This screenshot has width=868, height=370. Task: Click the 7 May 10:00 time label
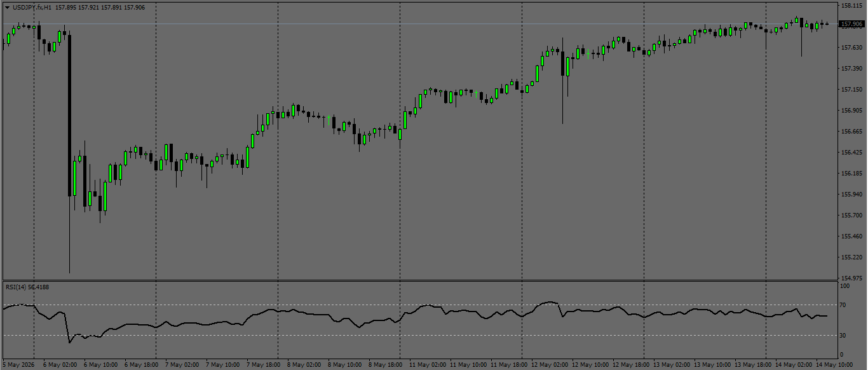tap(222, 365)
